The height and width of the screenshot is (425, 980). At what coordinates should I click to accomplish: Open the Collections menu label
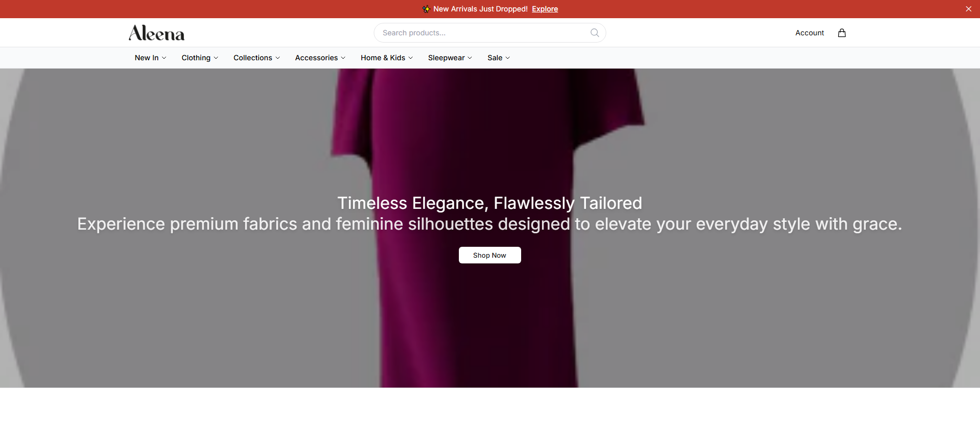[x=253, y=58]
